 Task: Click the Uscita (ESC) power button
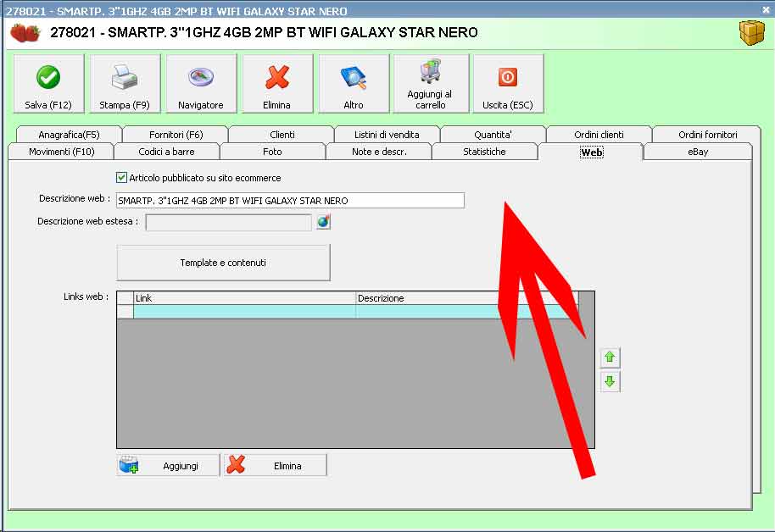coord(508,84)
